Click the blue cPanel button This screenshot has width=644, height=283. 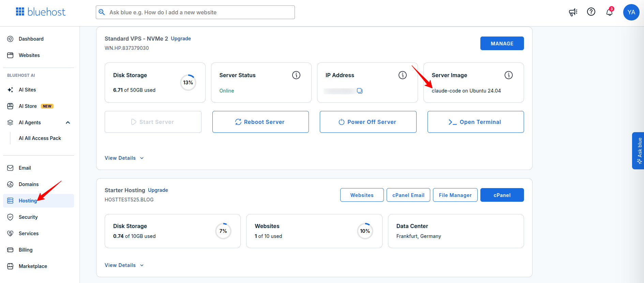click(502, 195)
